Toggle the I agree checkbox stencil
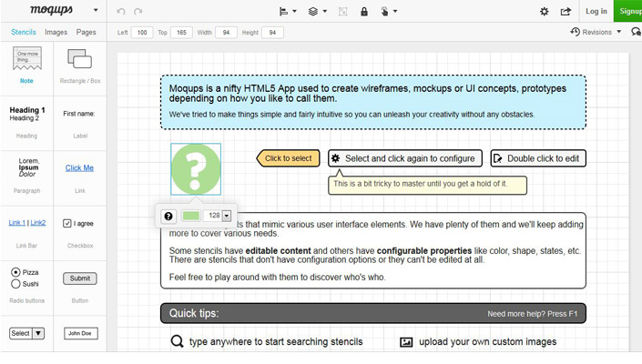642x364 pixels. [x=67, y=223]
